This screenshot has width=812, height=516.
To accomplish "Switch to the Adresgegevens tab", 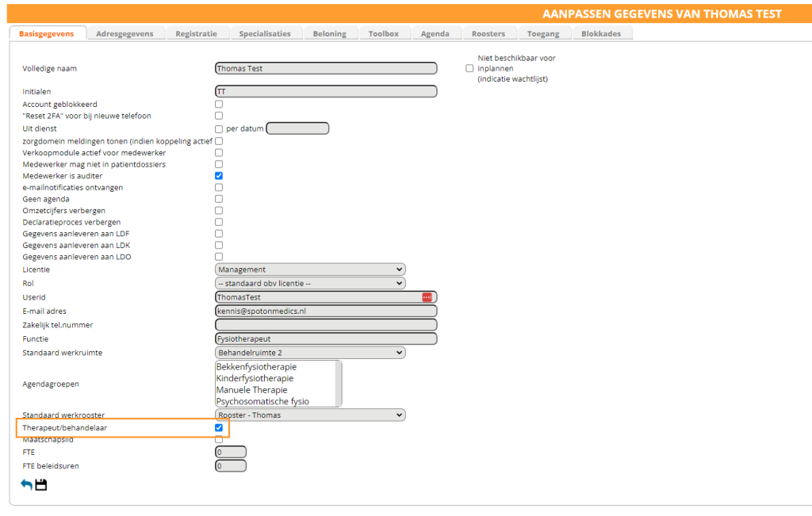I will [124, 33].
